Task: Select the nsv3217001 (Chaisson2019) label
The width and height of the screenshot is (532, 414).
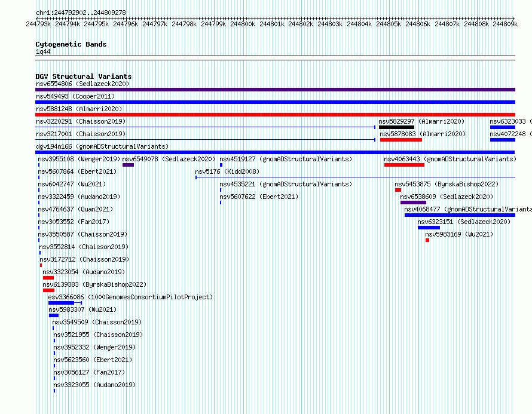Action: [81, 134]
